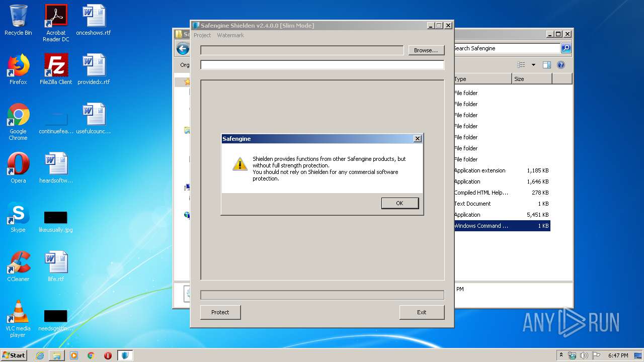Viewport: 644px width, 362px height.
Task: Select the heardsoftw... desktop file
Action: pyautogui.click(x=56, y=168)
